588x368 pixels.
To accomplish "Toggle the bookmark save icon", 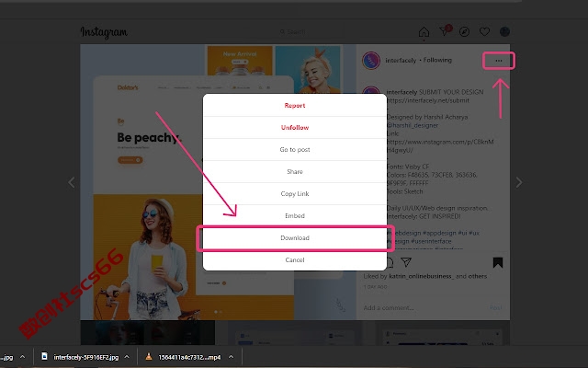I will click(x=498, y=262).
